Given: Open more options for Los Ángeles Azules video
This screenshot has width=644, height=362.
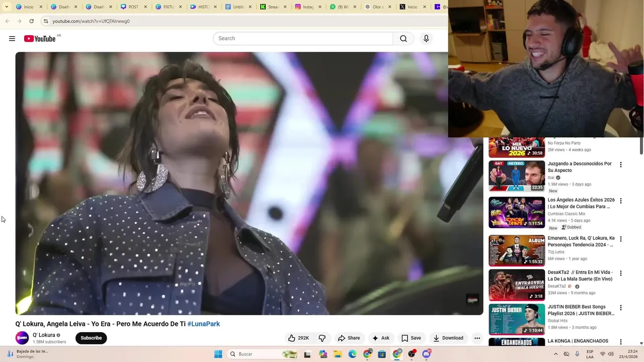Looking at the screenshot, I should (x=621, y=201).
